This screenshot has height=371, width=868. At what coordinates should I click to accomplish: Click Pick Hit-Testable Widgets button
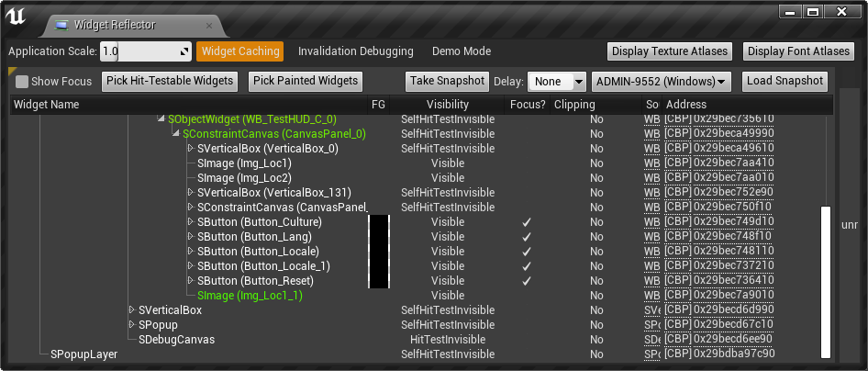pyautogui.click(x=170, y=82)
